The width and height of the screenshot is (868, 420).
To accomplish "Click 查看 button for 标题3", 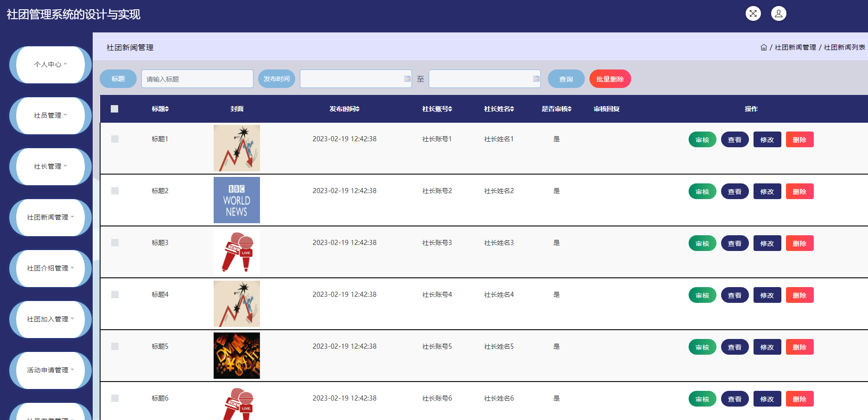I will coord(735,243).
